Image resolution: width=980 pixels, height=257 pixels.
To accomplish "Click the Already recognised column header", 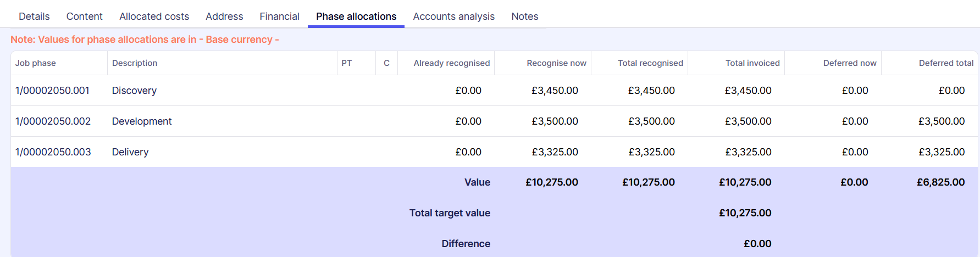I will [451, 63].
